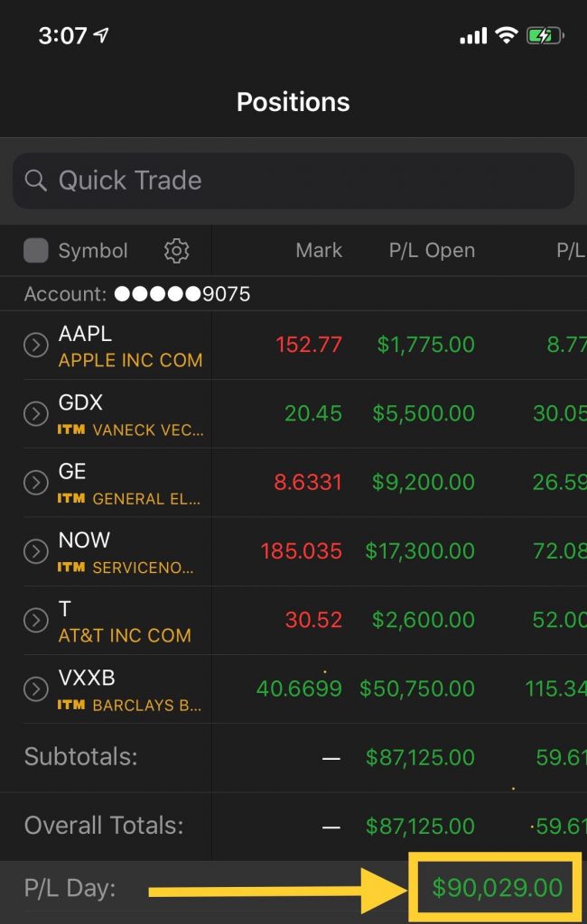587x924 pixels.
Task: Toggle the select-all checkbox beside Symbol
Action: [35, 251]
